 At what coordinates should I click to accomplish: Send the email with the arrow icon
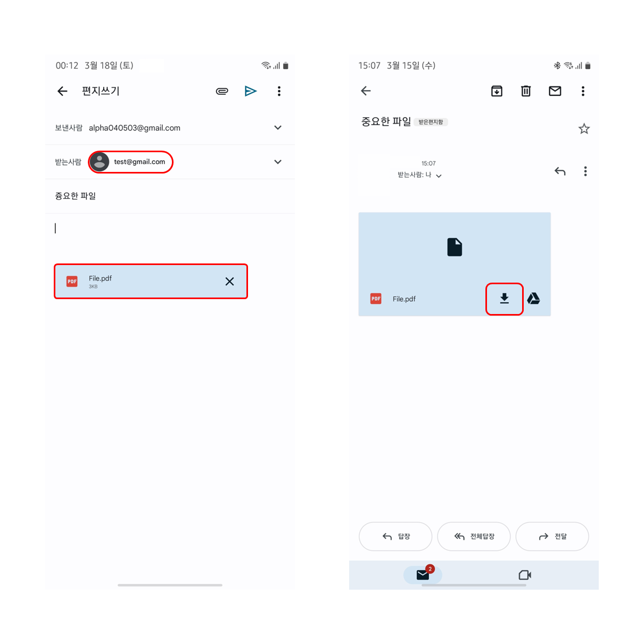251,91
